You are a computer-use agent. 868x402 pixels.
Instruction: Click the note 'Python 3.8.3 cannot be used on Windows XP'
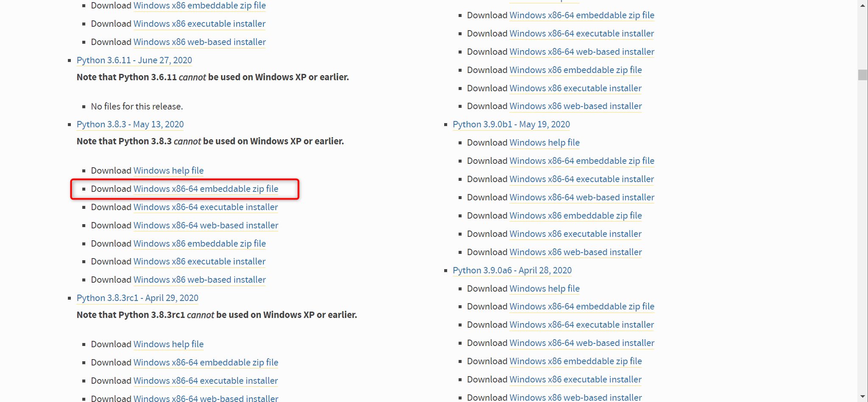210,141
